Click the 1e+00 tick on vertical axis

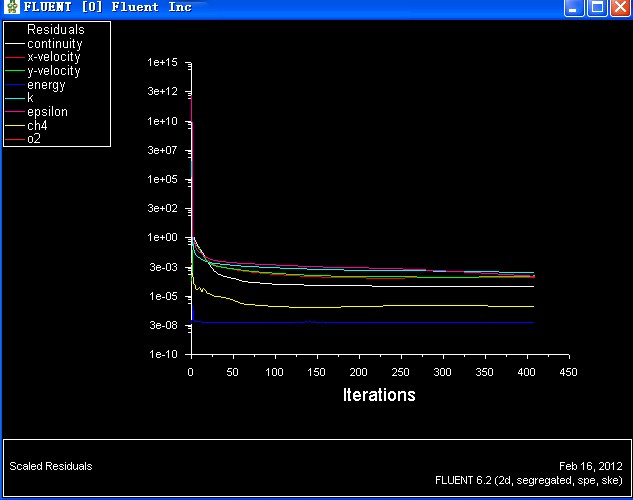click(163, 238)
